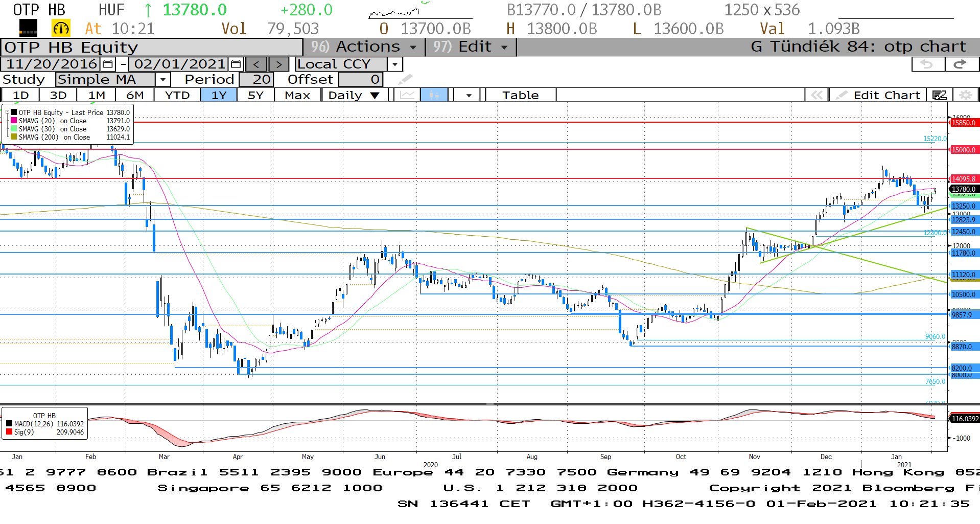Click the start date field 11/20/2016
Image resolution: width=980 pixels, height=524 pixels.
(x=51, y=64)
